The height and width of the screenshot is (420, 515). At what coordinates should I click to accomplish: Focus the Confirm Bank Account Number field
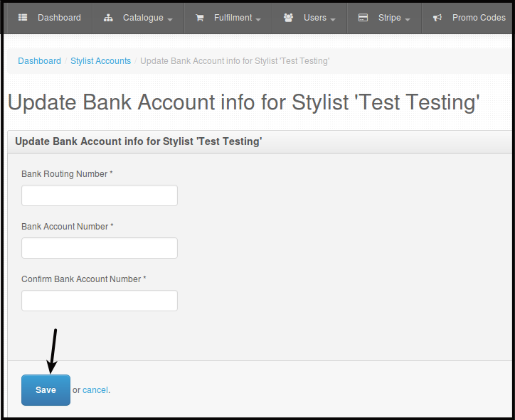100,301
